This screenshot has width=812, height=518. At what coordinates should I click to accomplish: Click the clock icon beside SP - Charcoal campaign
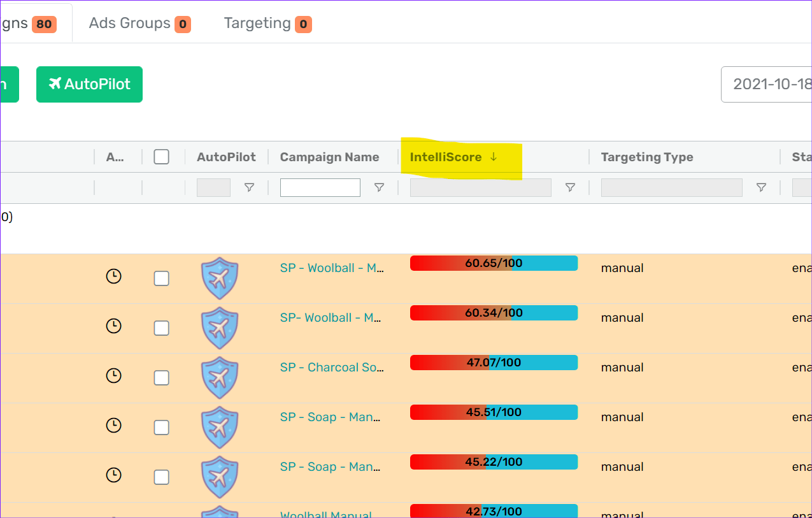click(x=113, y=375)
